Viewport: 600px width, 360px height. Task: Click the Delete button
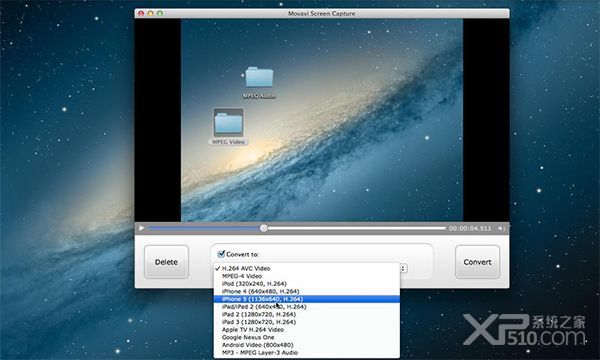pyautogui.click(x=166, y=262)
